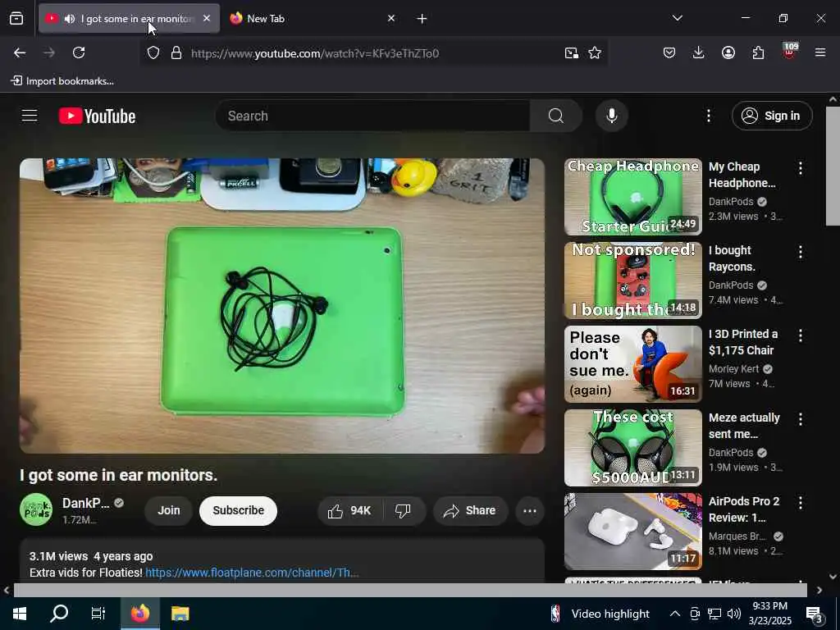Screen dimensions: 840x630
Task: Open options for 'Meze actually sent me' video
Action: pyautogui.click(x=801, y=419)
